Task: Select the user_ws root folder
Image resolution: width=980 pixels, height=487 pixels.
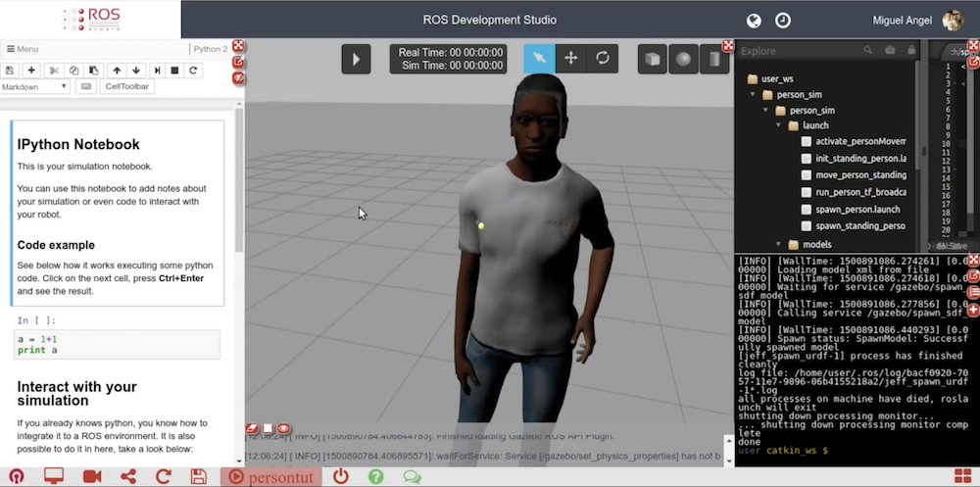Action: 770,78
